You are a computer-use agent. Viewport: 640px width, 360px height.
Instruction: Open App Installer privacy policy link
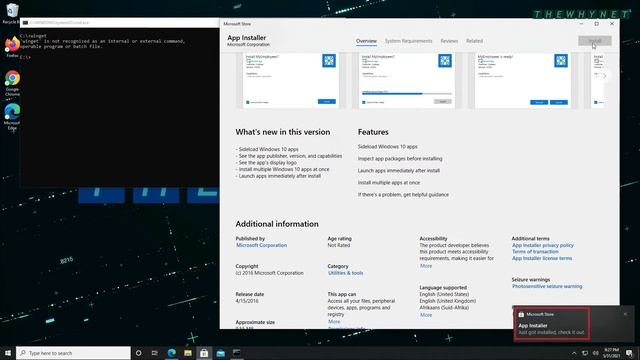(x=543, y=245)
